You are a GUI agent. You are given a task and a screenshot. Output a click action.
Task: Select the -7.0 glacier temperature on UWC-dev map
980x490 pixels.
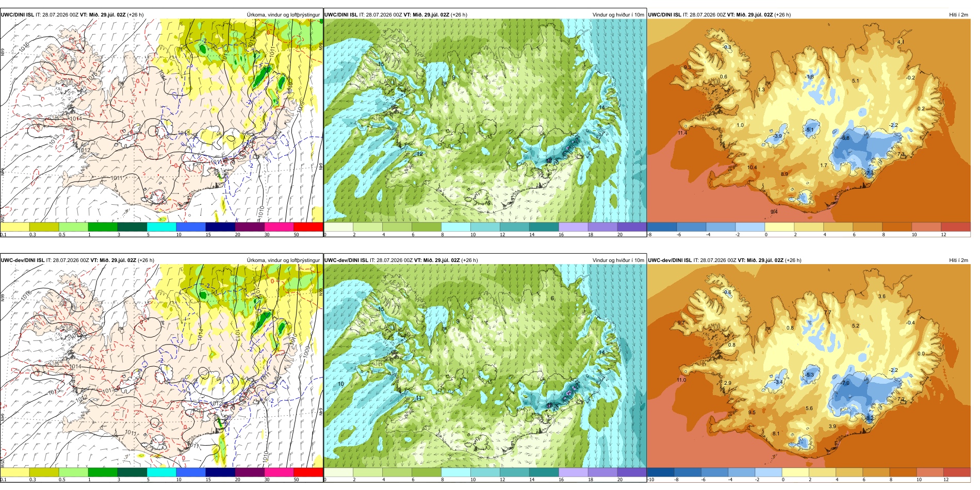tap(844, 383)
